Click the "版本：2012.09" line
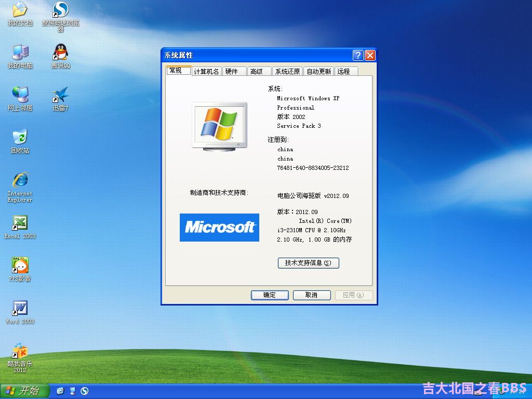 tap(298, 212)
